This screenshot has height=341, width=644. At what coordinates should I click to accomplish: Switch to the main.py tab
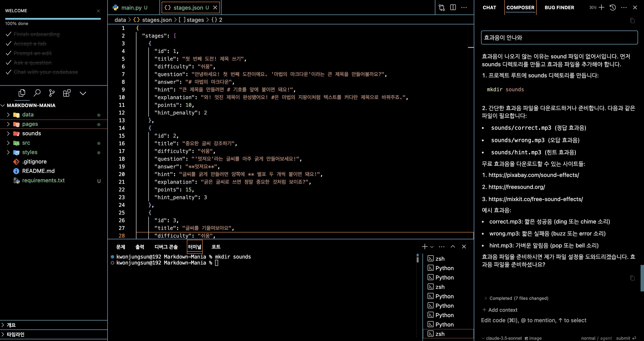pos(131,7)
